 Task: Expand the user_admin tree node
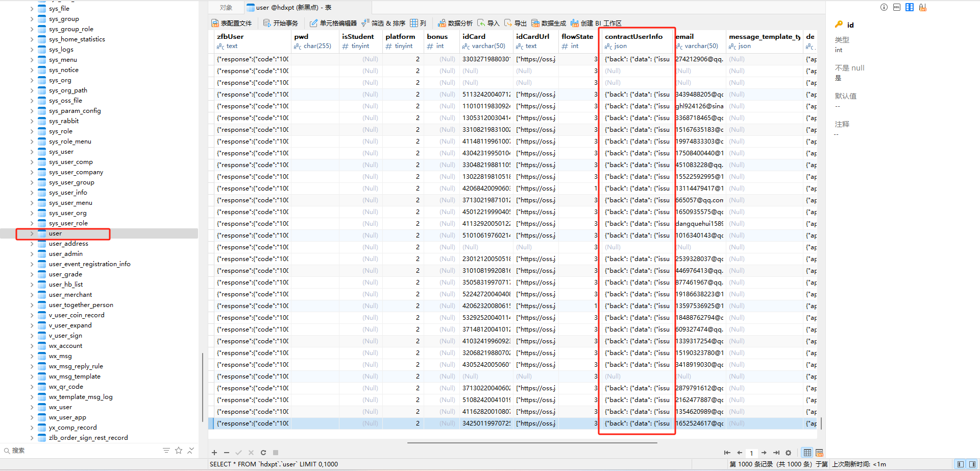(32, 254)
